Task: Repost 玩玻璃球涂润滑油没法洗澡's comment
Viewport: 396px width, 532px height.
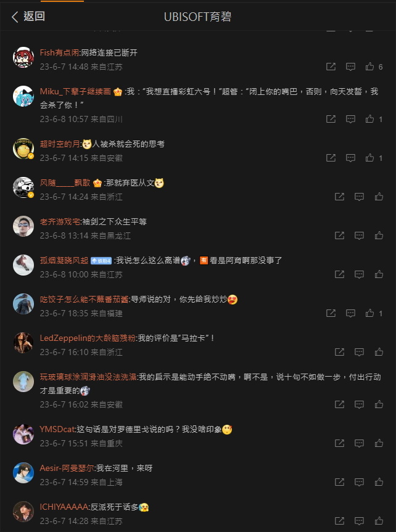Action: 340,404
